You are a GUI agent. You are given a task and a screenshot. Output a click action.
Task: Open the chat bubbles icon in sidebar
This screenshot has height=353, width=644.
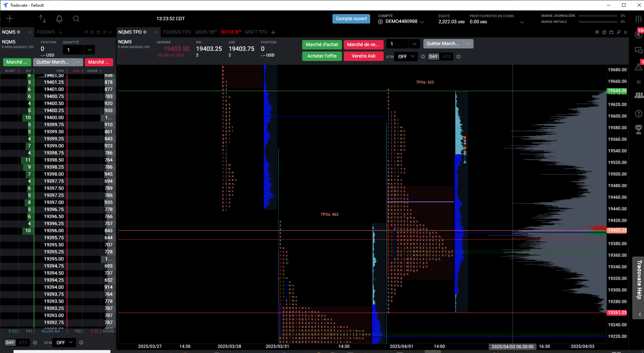638,50
